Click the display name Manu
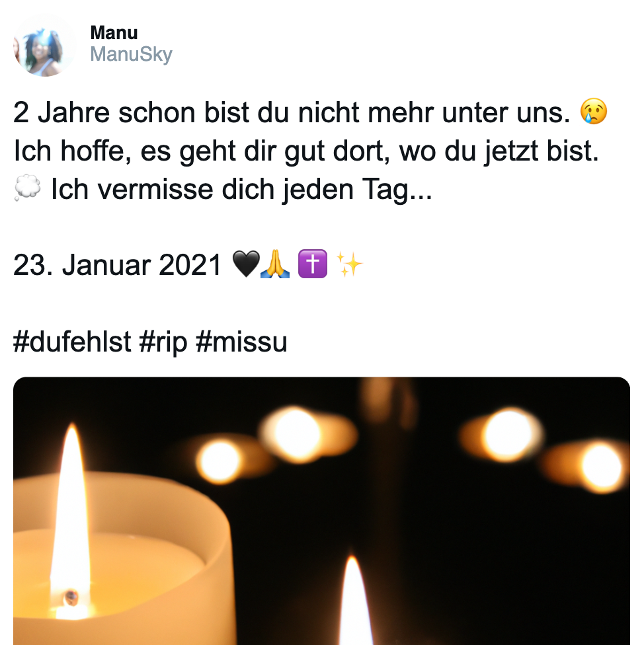Screen dimensions: 644x645 (114, 33)
